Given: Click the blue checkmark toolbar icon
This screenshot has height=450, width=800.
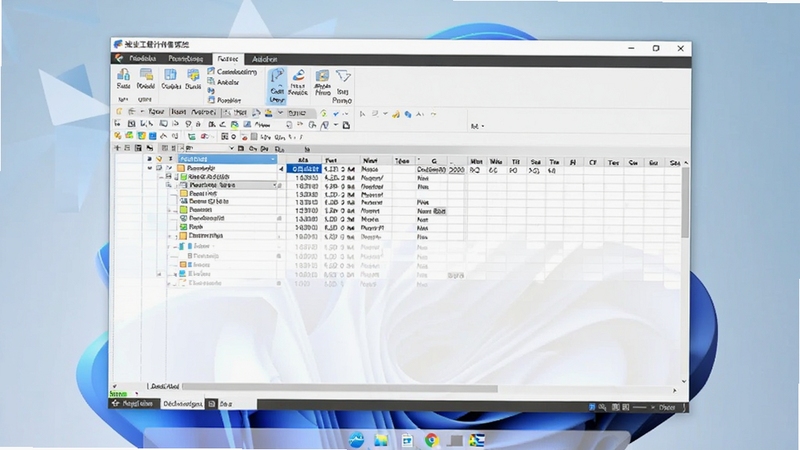Looking at the screenshot, I should click(x=336, y=113).
